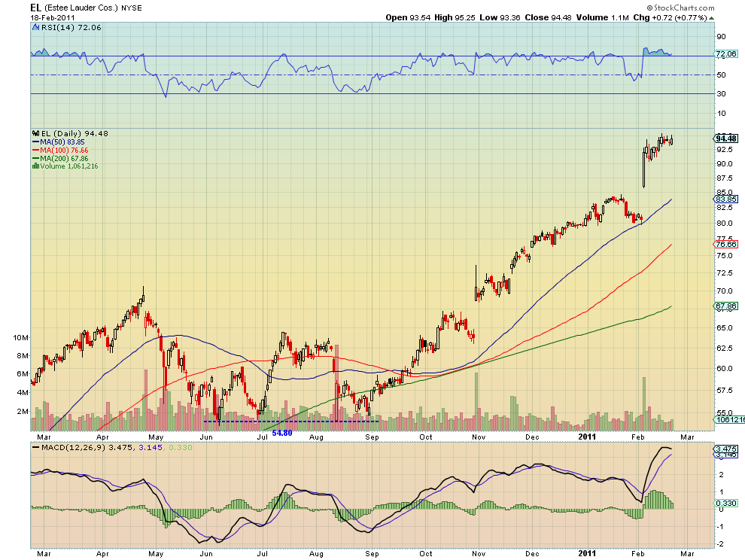This screenshot has height=560, width=745.
Task: Click the Open 93.54 value
Action: [408, 17]
